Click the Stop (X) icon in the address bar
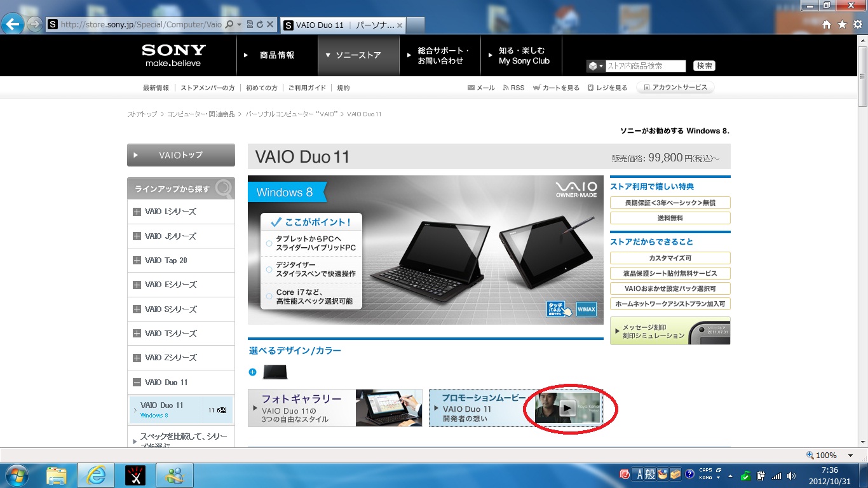The image size is (868, 488). click(269, 25)
